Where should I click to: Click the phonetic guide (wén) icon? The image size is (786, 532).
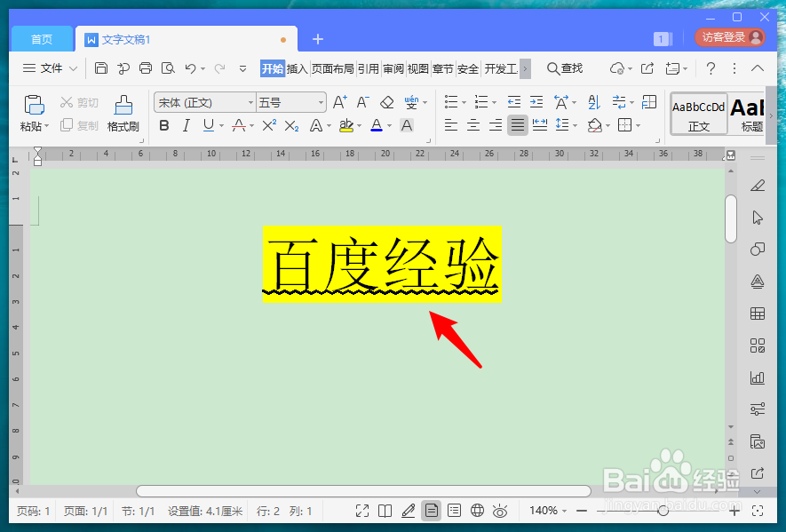411,102
